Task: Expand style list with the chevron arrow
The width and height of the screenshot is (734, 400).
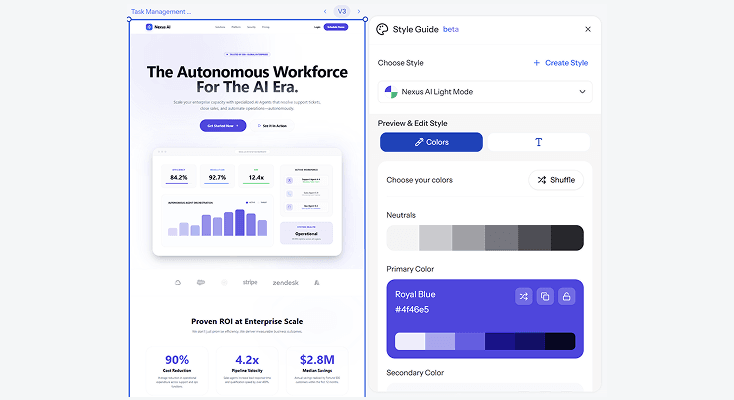Action: pos(582,92)
